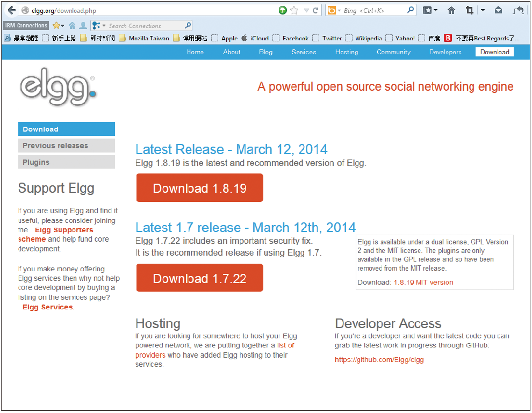Open Plugins in the sidebar
532x413 pixels.
[67, 162]
